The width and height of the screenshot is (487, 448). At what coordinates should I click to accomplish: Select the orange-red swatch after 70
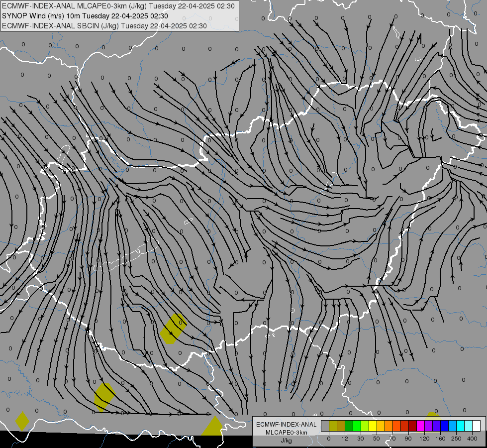pyautogui.click(x=396, y=426)
